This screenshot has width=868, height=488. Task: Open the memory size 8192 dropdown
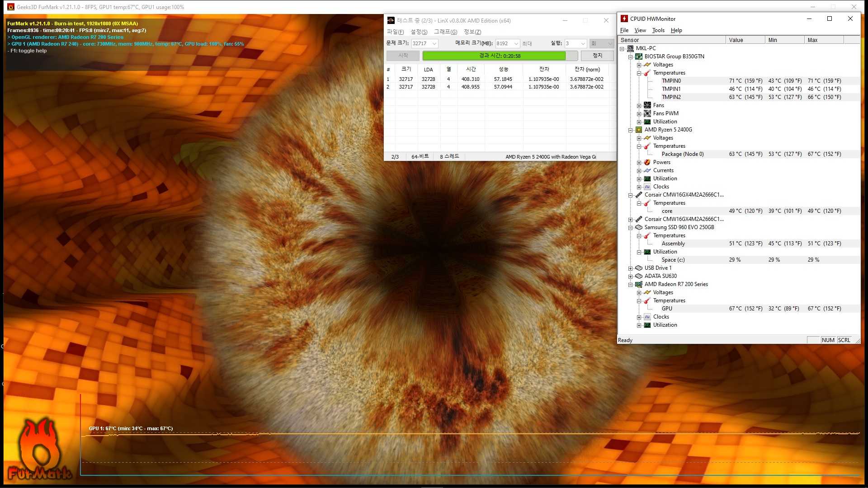pos(516,43)
